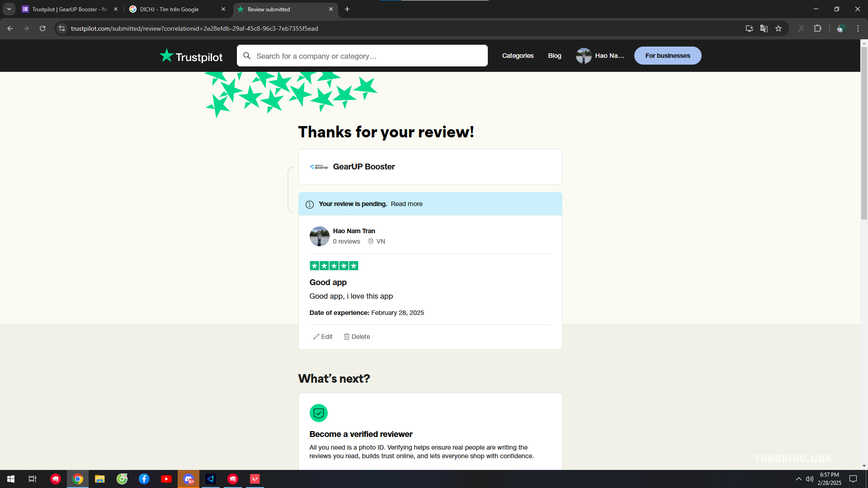Open site information icon in address bar
868x488 pixels.
tap(62, 28)
